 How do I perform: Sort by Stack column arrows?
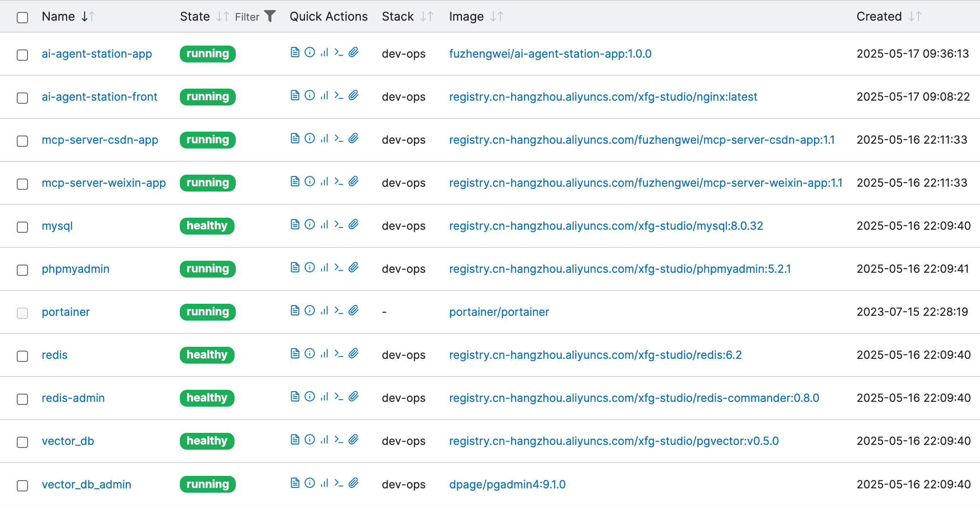click(x=427, y=17)
